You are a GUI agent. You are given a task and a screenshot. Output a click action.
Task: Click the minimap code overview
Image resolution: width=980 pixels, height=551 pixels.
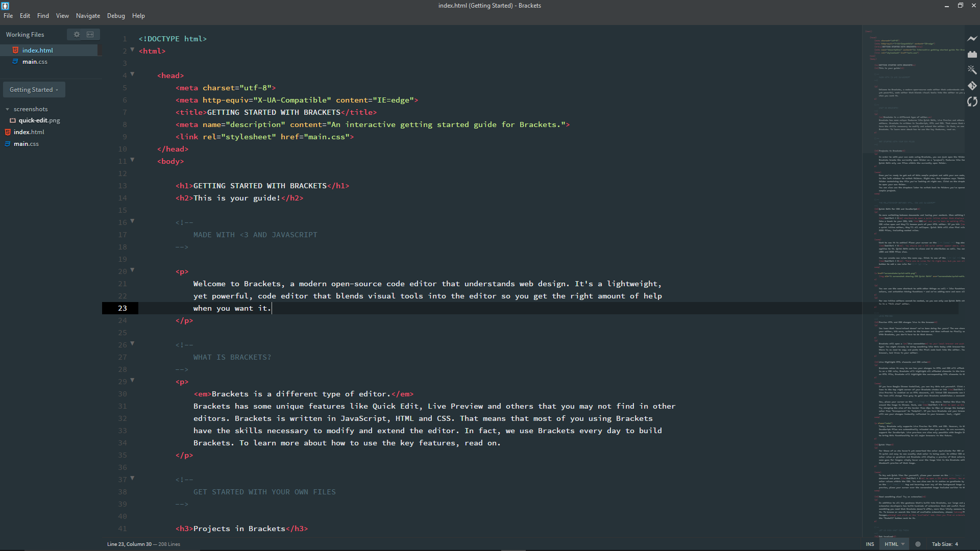914,255
